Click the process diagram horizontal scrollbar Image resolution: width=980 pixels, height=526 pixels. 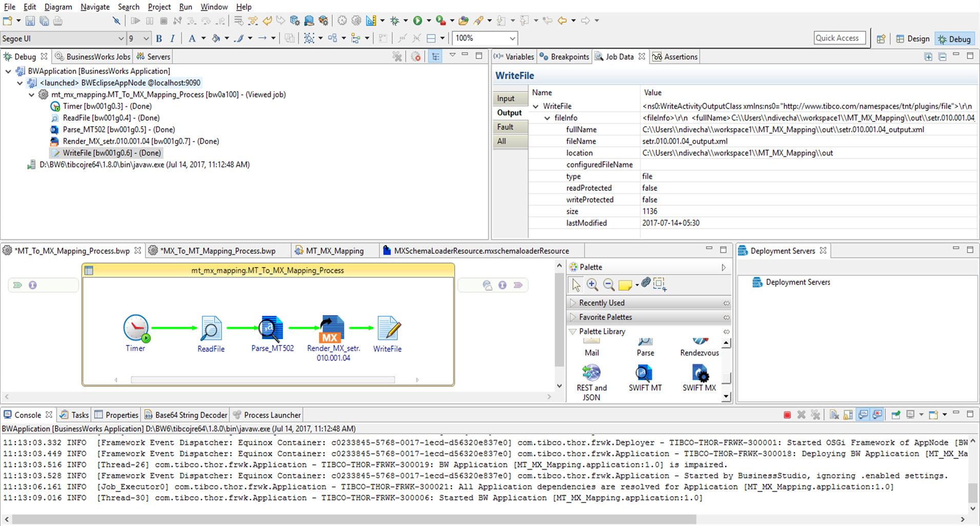coord(263,380)
